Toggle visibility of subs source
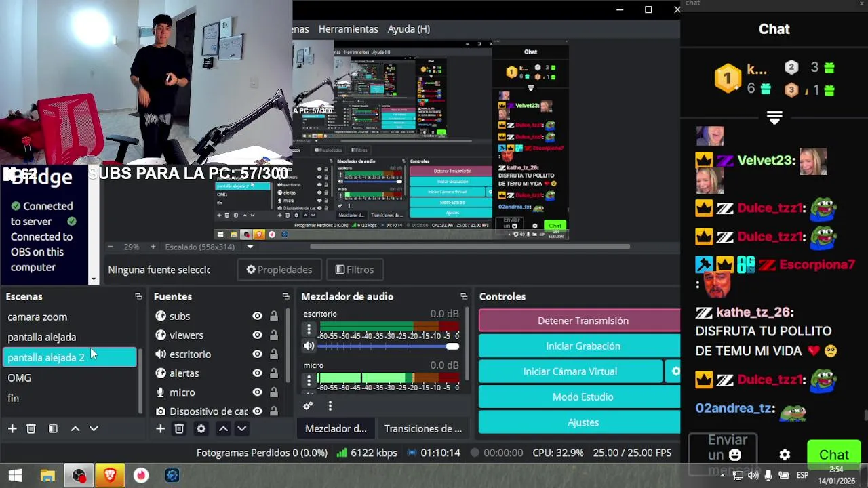Viewport: 868px width, 488px height. coord(257,316)
